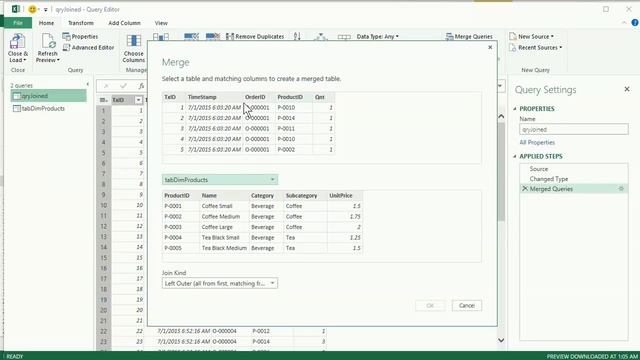Viewport: 640px width, 360px height.
Task: Click the Remove Rows icon
Action: tap(213, 37)
